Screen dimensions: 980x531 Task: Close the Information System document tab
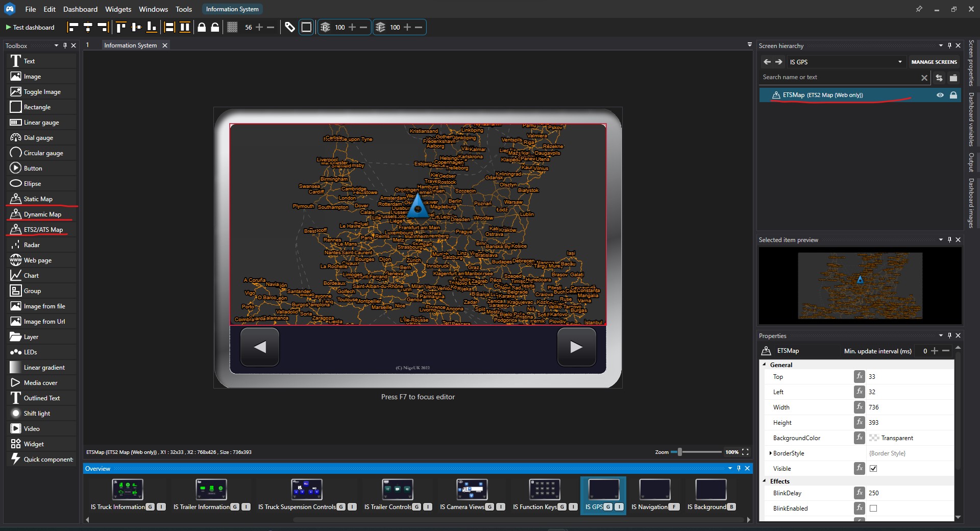(x=165, y=45)
